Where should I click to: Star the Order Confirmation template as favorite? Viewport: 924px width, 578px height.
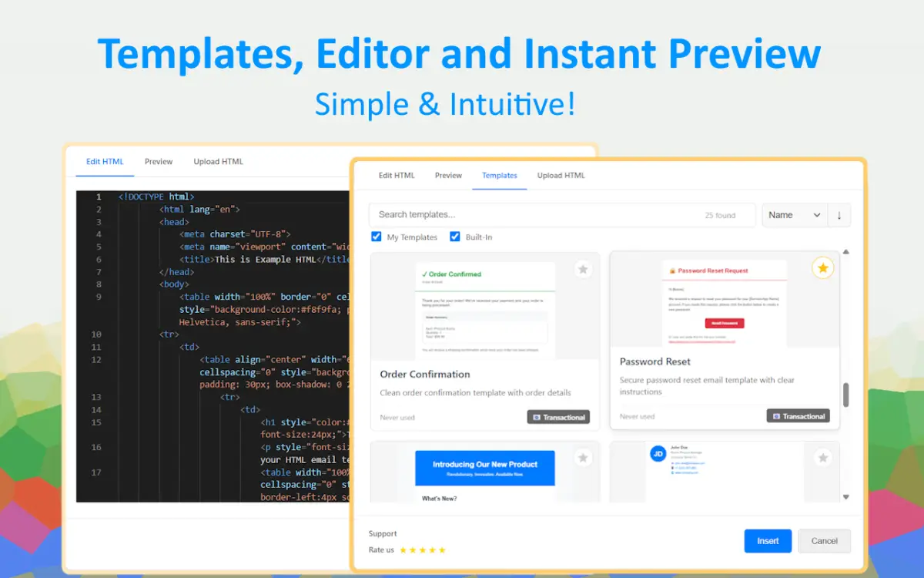583,269
